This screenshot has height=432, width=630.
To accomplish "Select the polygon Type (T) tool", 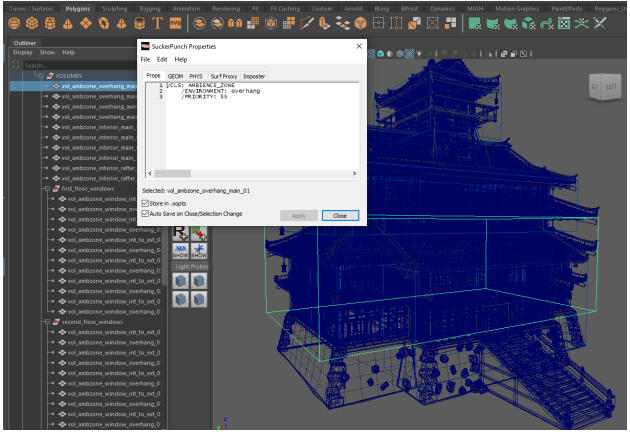I will (158, 22).
